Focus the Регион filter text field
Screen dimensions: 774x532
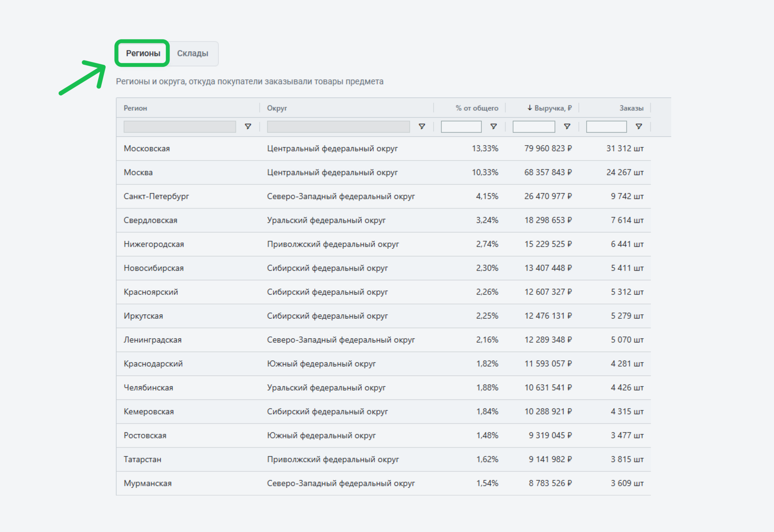(x=179, y=127)
